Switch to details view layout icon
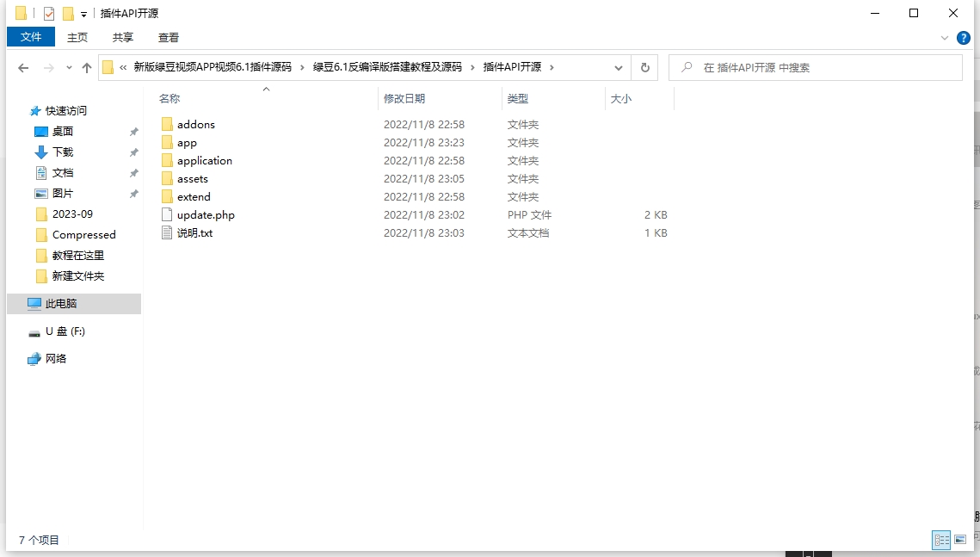Viewport: 980px width, 557px height. 941,540
